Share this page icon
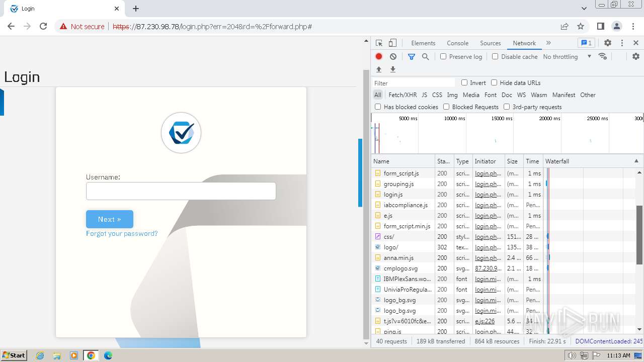 [565, 26]
